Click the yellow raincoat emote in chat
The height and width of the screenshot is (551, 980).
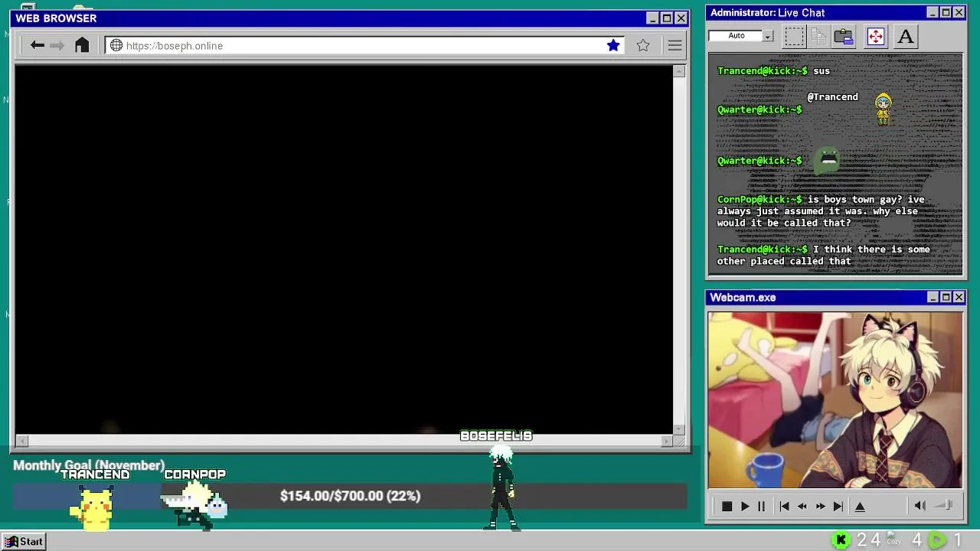884,109
